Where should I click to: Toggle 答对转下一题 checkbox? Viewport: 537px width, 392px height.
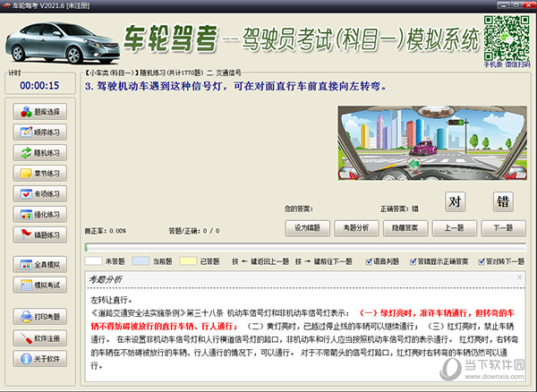coord(482,262)
